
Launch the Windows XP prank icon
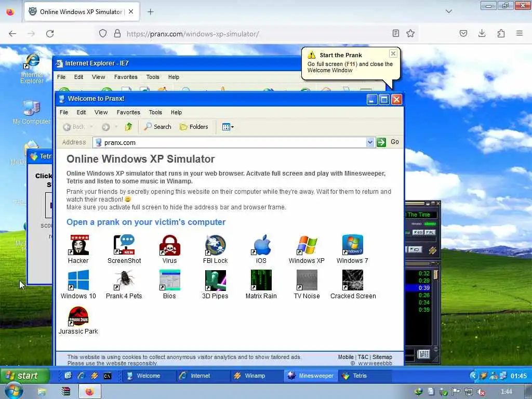(307, 245)
